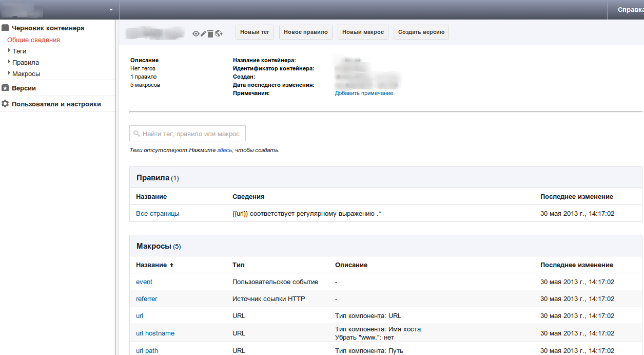Viewport: 644px width, 355px height.
Task: Select Общие сведения in the sidebar
Action: [x=33, y=40]
